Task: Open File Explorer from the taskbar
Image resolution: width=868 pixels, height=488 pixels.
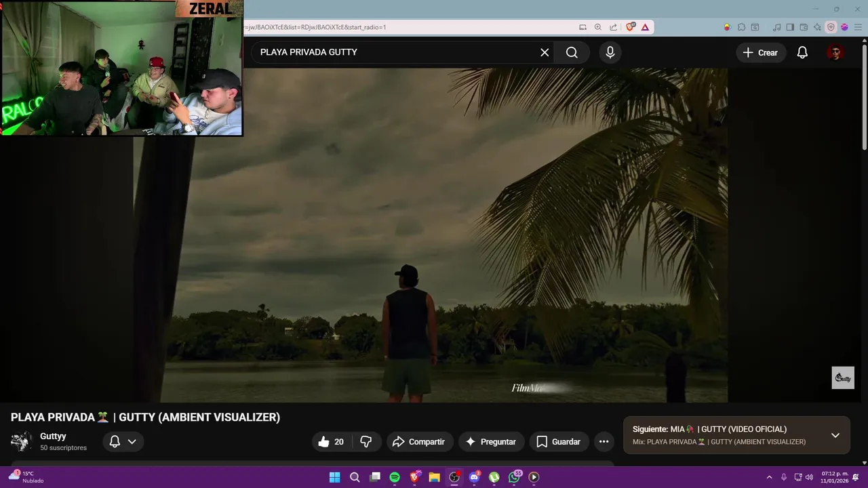Action: [x=435, y=477]
